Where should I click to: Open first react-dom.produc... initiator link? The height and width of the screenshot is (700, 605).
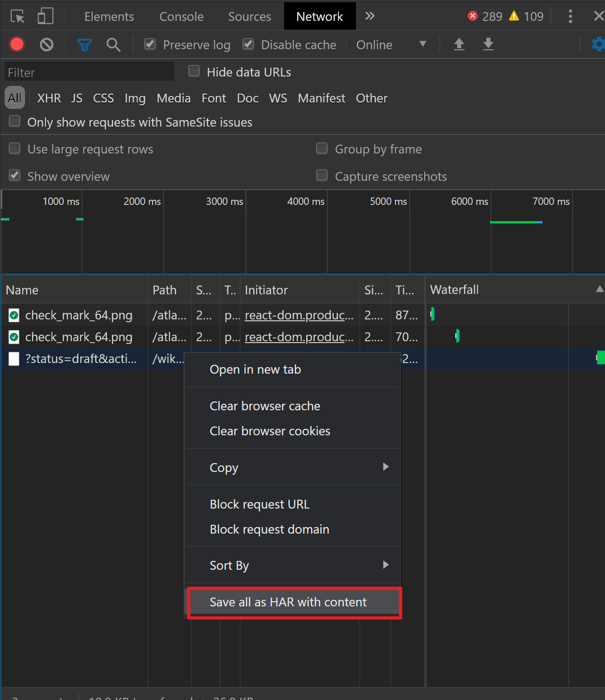[x=299, y=315]
